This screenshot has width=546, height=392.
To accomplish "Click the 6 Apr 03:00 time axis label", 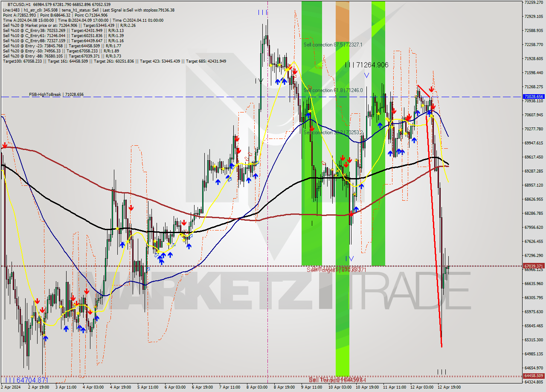I will point(175,387).
